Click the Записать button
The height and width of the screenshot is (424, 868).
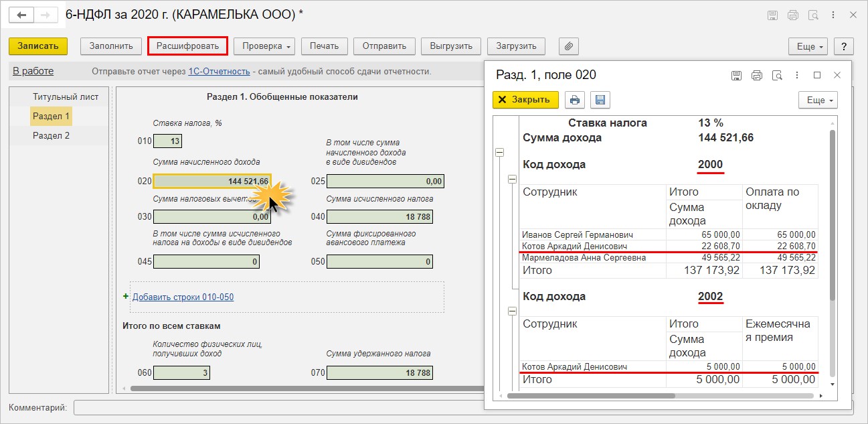point(38,46)
